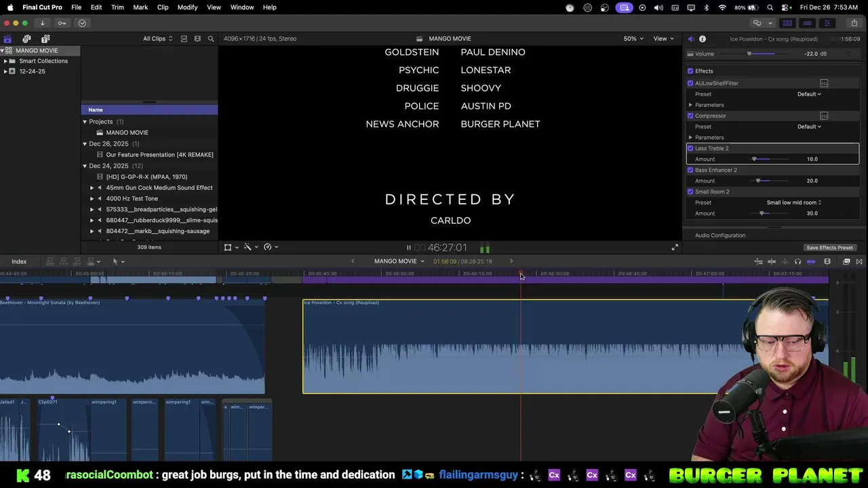Screen dimensions: 868x488
Task: Go forward in timeline history
Action: coord(511,261)
